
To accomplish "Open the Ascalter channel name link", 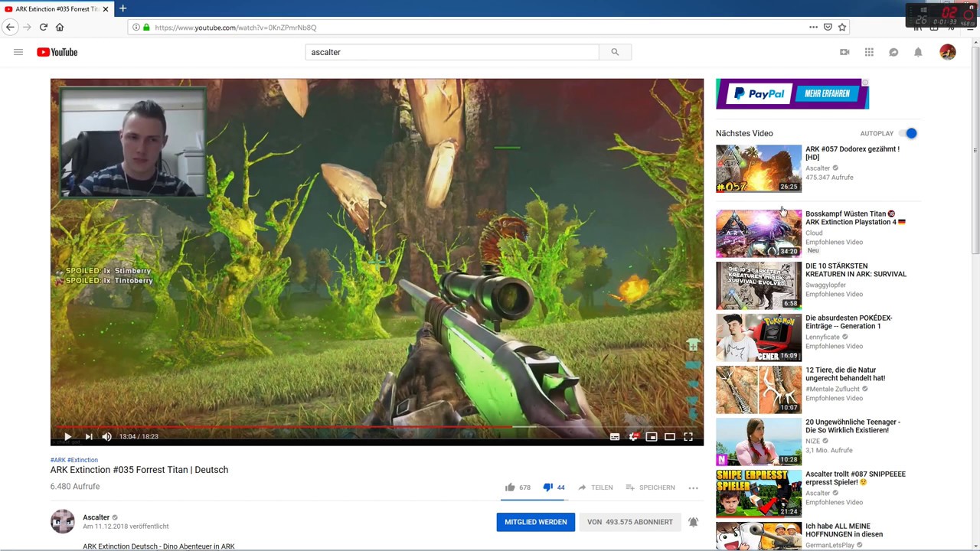I will 96,517.
